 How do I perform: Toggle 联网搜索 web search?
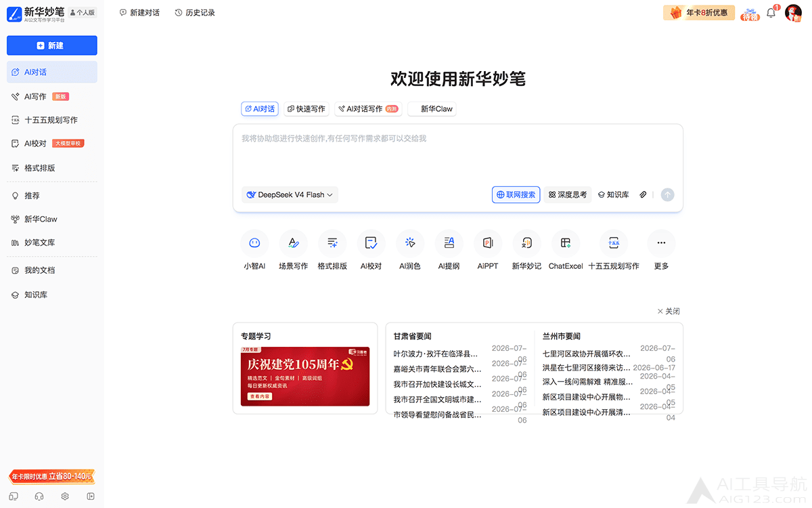(516, 194)
